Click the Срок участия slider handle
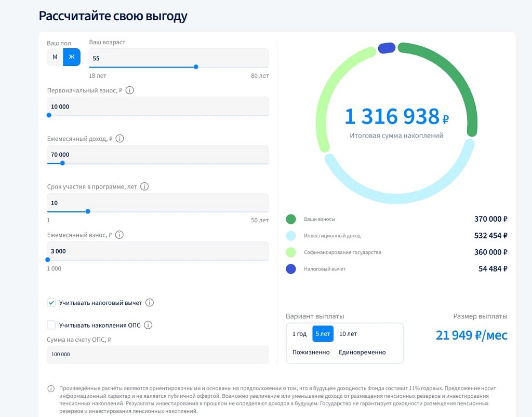Viewport: 532px width, 417px height. point(88,211)
